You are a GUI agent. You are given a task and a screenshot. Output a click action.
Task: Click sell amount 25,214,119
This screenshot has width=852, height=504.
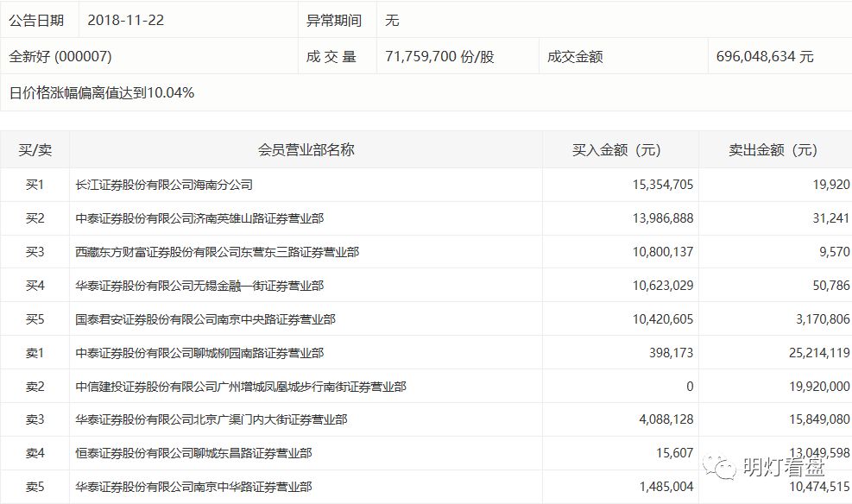pyautogui.click(x=819, y=353)
